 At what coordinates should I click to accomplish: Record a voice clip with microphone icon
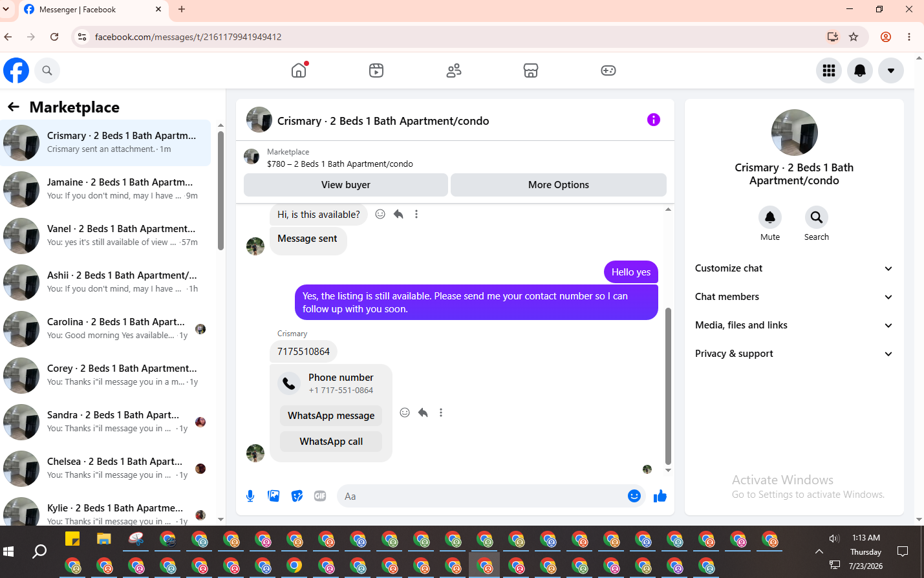pyautogui.click(x=250, y=496)
